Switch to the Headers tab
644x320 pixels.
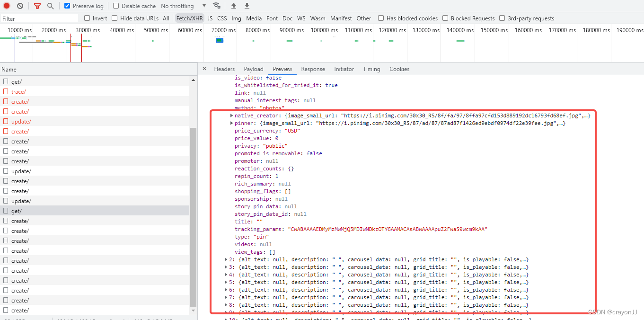tap(224, 69)
